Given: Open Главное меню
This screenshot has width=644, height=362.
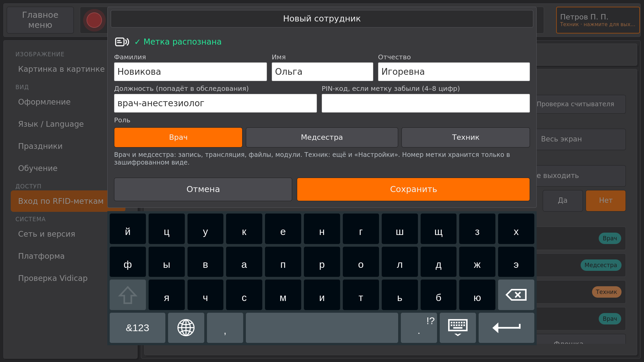Looking at the screenshot, I should (40, 20).
